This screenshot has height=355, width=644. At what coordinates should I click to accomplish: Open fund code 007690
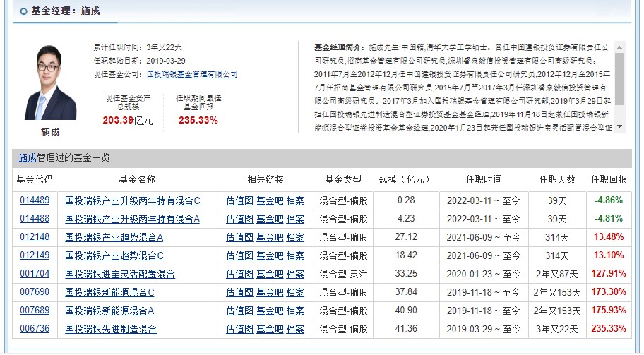(x=35, y=292)
